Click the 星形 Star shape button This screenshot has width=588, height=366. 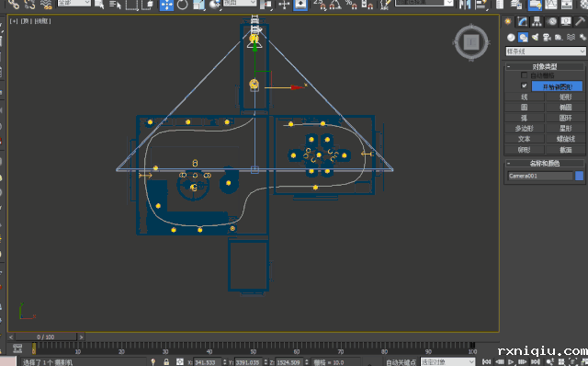[x=565, y=129]
